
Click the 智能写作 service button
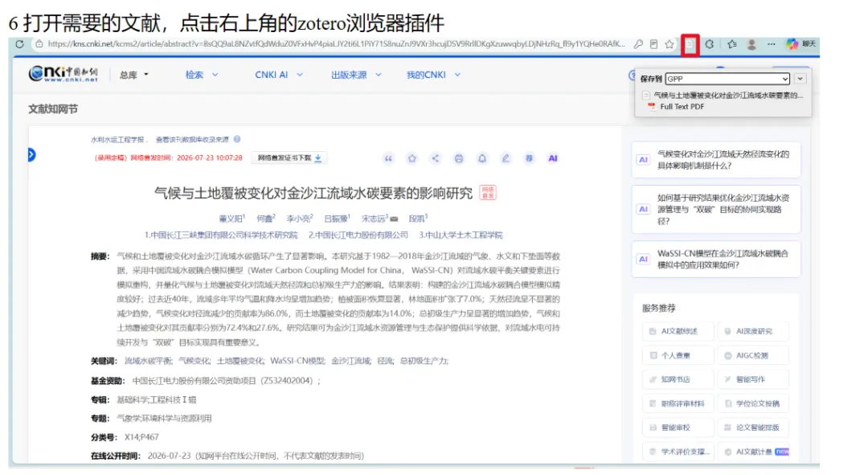[x=753, y=380]
